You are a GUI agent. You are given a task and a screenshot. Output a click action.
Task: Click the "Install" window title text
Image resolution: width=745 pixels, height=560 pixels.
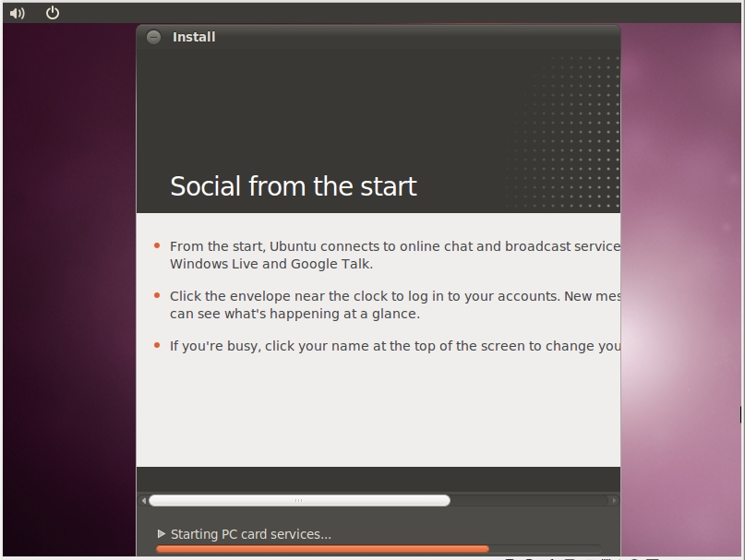pyautogui.click(x=194, y=37)
